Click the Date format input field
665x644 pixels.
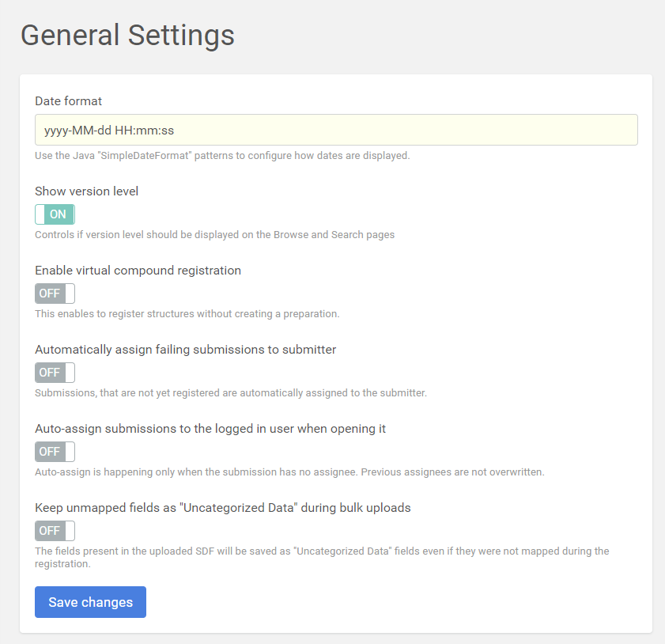(336, 130)
